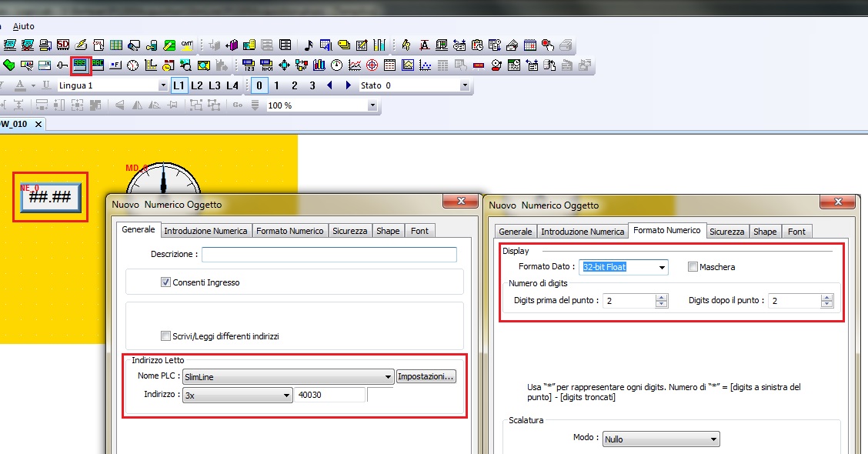The height and width of the screenshot is (454, 868).
Task: Go to previous state with left arrow
Action: tap(330, 85)
